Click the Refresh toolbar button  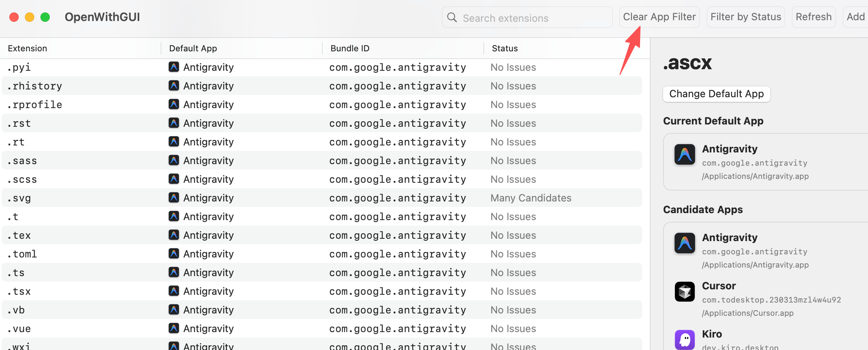814,17
